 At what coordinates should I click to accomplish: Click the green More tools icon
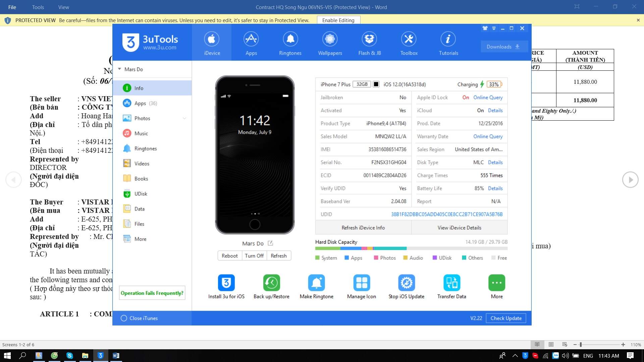click(x=497, y=283)
